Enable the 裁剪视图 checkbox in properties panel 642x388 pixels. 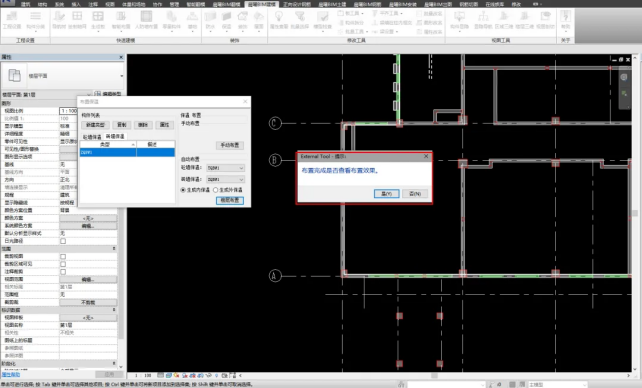click(x=63, y=257)
